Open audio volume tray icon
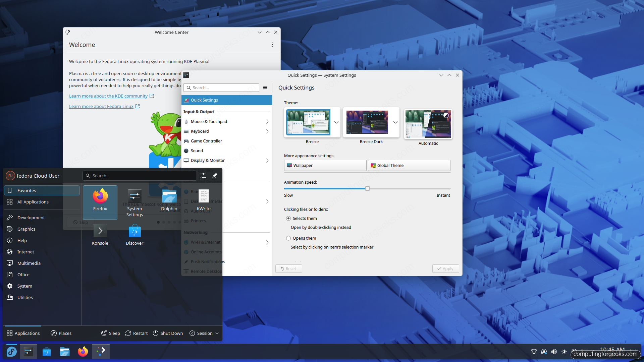The image size is (644, 362). tap(554, 352)
